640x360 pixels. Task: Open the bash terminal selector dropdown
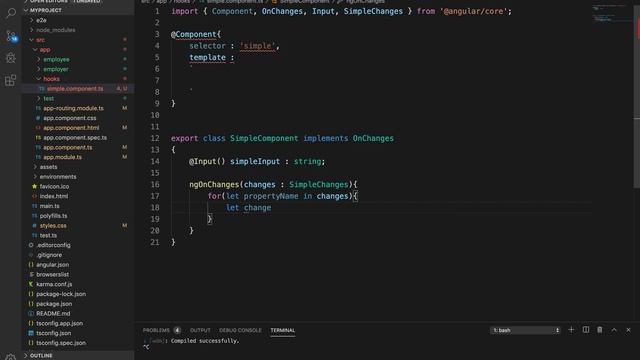click(525, 330)
